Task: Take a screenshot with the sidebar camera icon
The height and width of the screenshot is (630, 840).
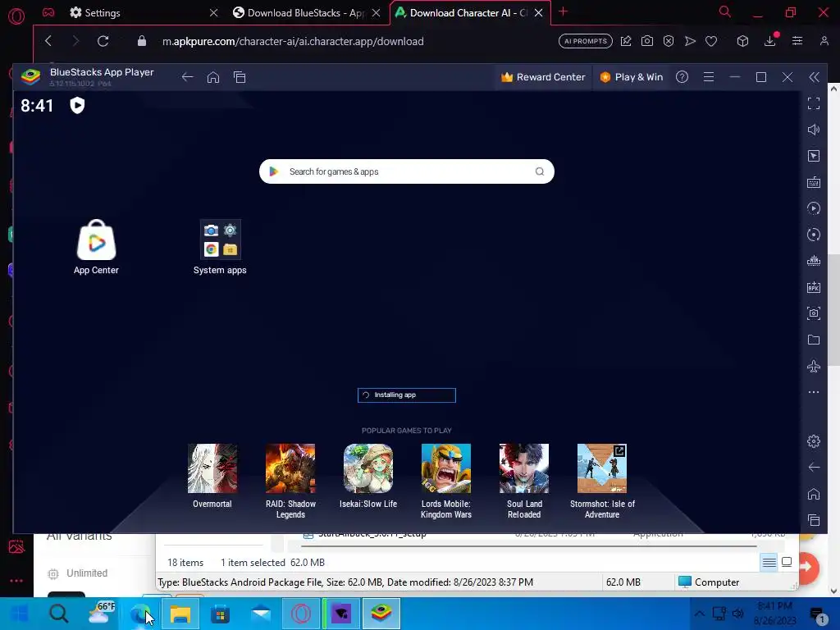Action: [x=814, y=313]
